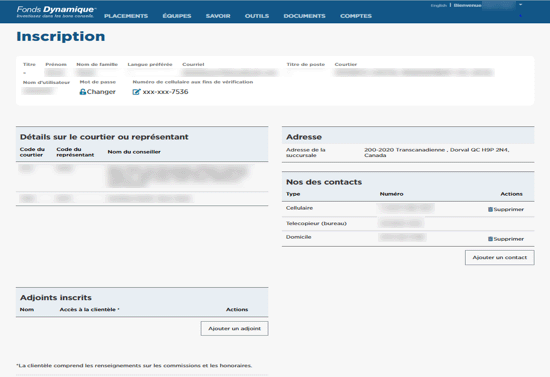Screen dimensions: 550x377
Task: Click the 'Telecopieur (bureau)' contact type
Action: click(x=316, y=223)
